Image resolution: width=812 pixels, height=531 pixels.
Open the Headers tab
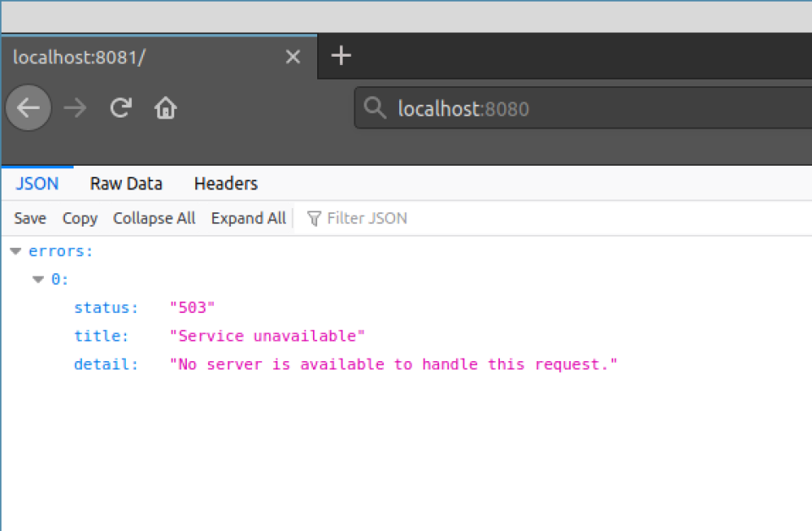pyautogui.click(x=225, y=183)
